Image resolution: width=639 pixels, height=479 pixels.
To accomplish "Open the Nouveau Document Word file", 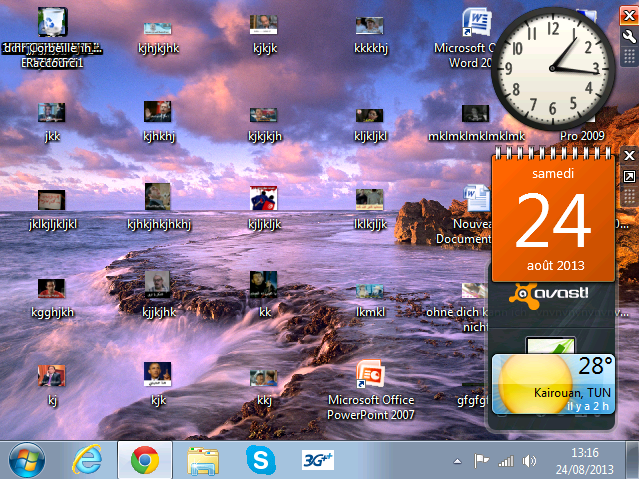I will click(x=475, y=198).
